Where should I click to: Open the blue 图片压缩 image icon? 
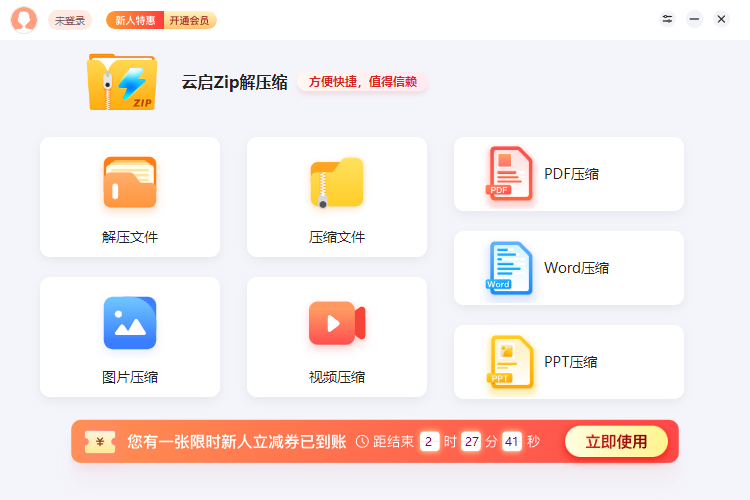(130, 322)
